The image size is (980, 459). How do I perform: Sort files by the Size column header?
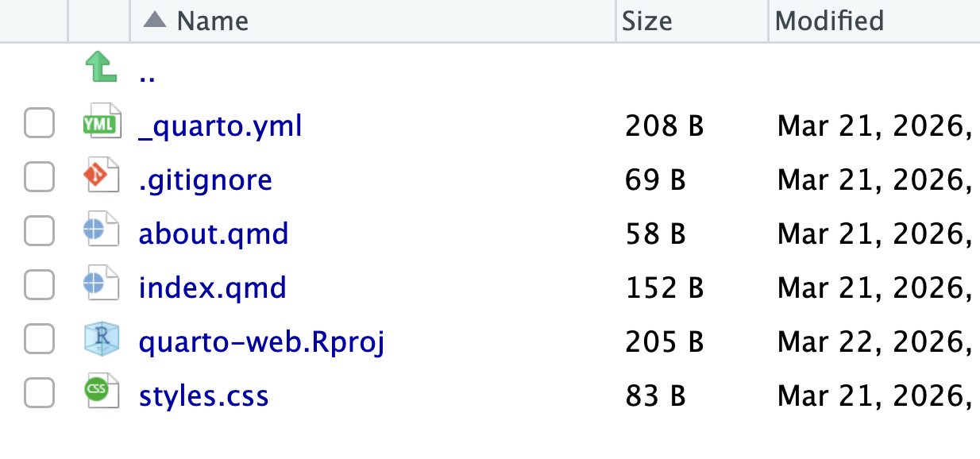pyautogui.click(x=646, y=21)
